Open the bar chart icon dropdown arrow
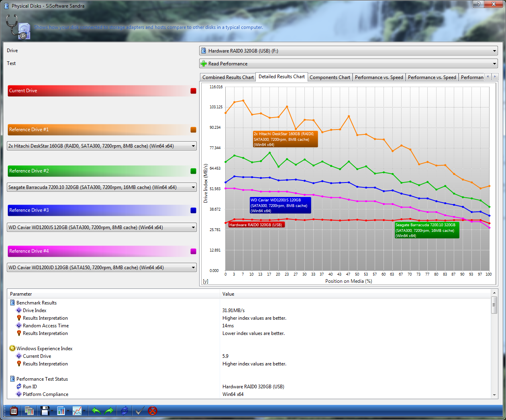The height and width of the screenshot is (420, 506). point(68,411)
